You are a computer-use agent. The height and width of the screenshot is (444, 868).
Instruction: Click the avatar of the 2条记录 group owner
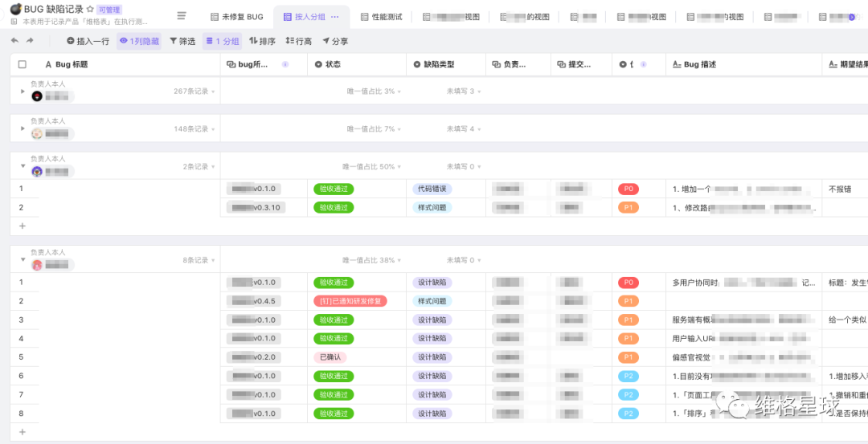pyautogui.click(x=37, y=171)
